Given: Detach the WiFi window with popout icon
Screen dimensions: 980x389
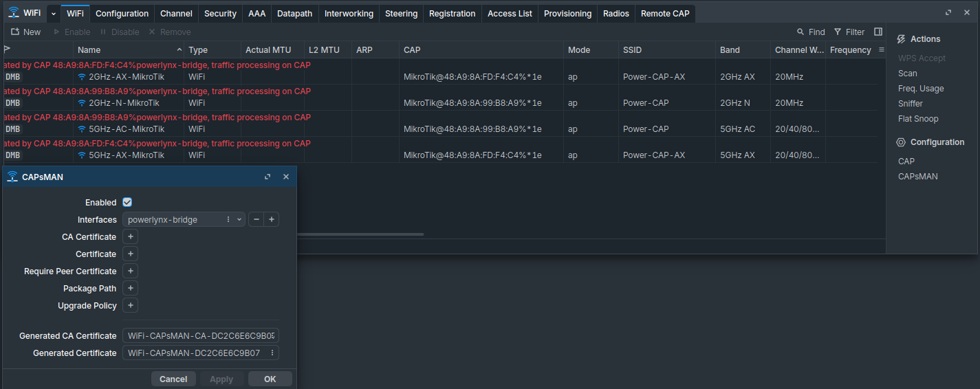Looking at the screenshot, I should 948,12.
